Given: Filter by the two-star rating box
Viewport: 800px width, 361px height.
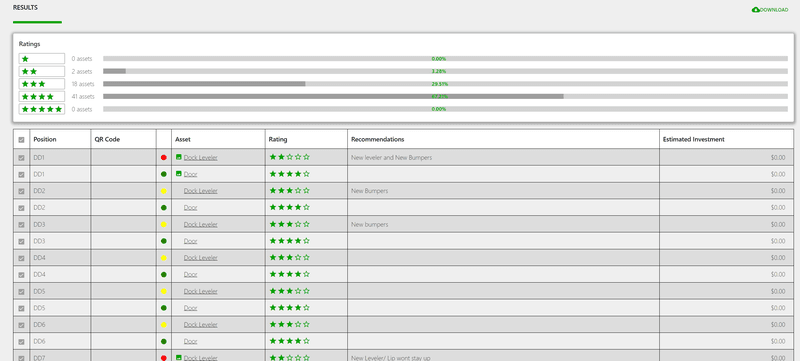Looking at the screenshot, I should tap(42, 71).
